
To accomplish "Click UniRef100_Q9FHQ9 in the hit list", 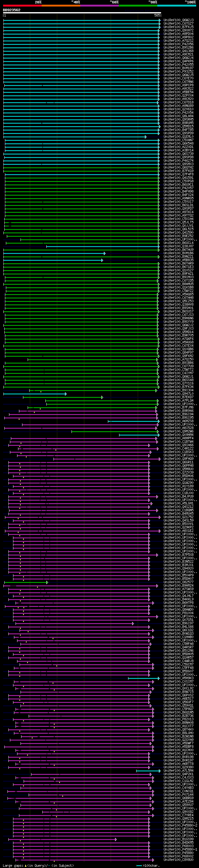I will (x=178, y=459).
